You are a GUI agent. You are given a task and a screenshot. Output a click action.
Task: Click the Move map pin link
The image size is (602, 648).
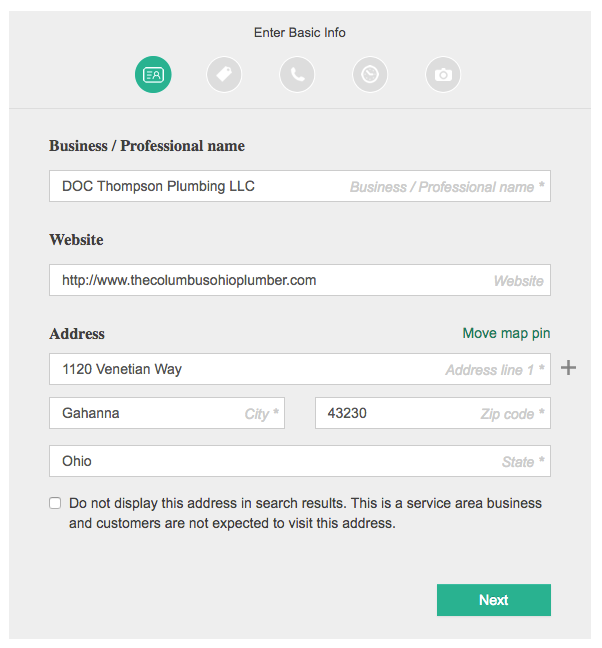coord(506,333)
